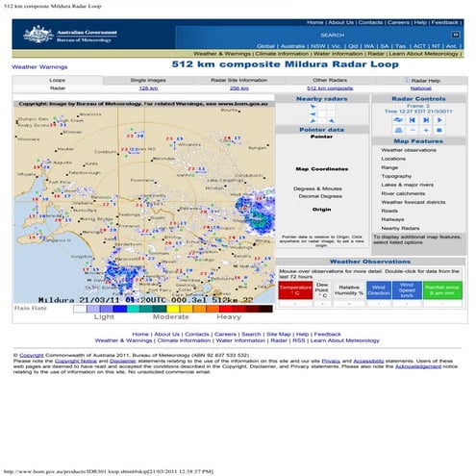Toggle Weather observations map feature
This screenshot has height=476, width=476.
(x=409, y=150)
